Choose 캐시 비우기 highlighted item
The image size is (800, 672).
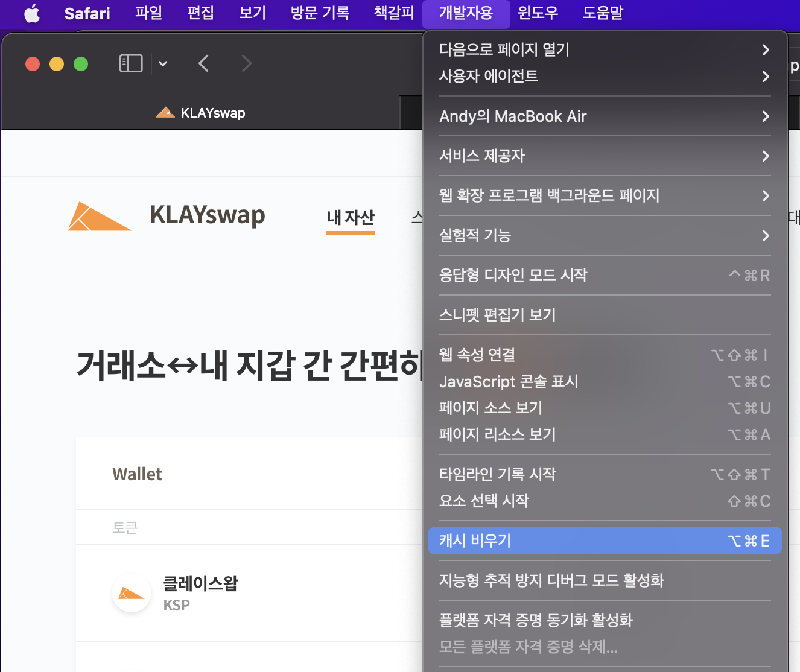605,540
